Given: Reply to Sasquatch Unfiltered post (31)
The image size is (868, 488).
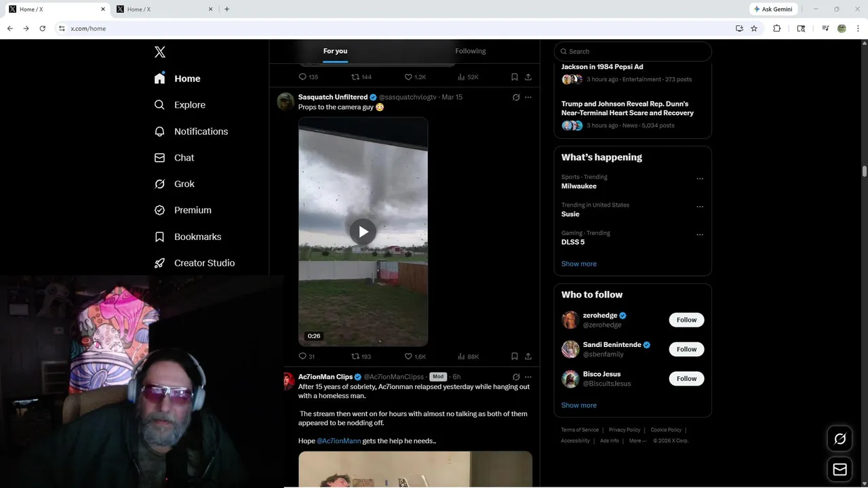Looking at the screenshot, I should (x=307, y=357).
